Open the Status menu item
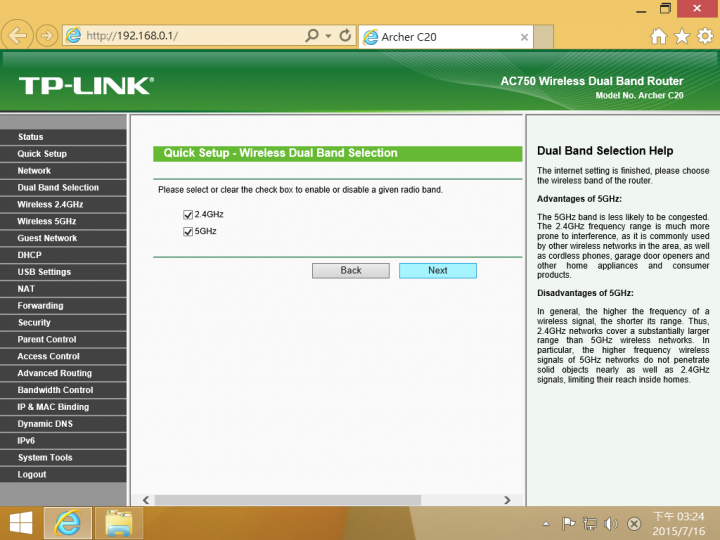 tap(63, 137)
